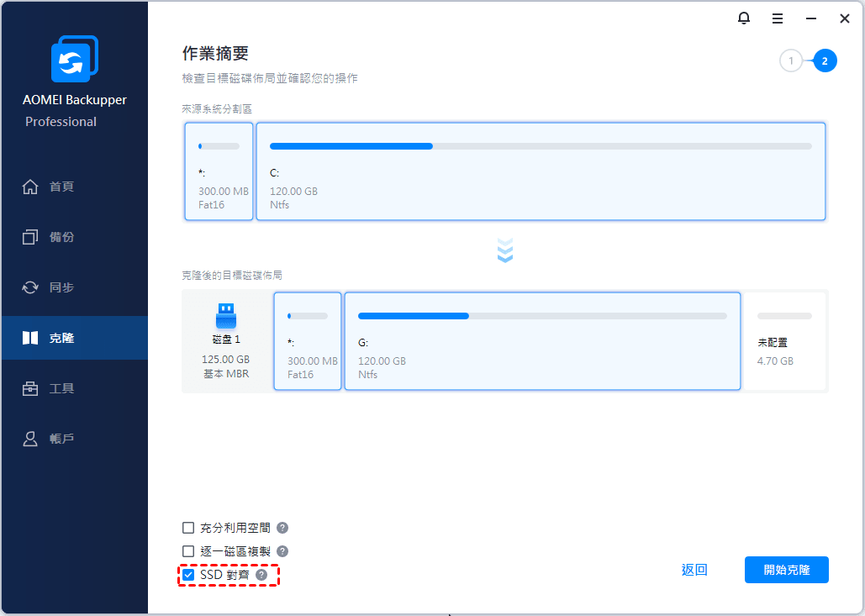Uncheck the SSD 對齊 checkbox
865x616 pixels.
[x=188, y=575]
